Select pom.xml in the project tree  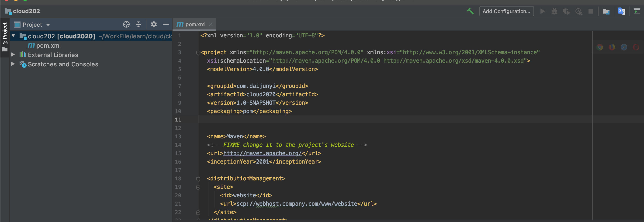pos(44,45)
